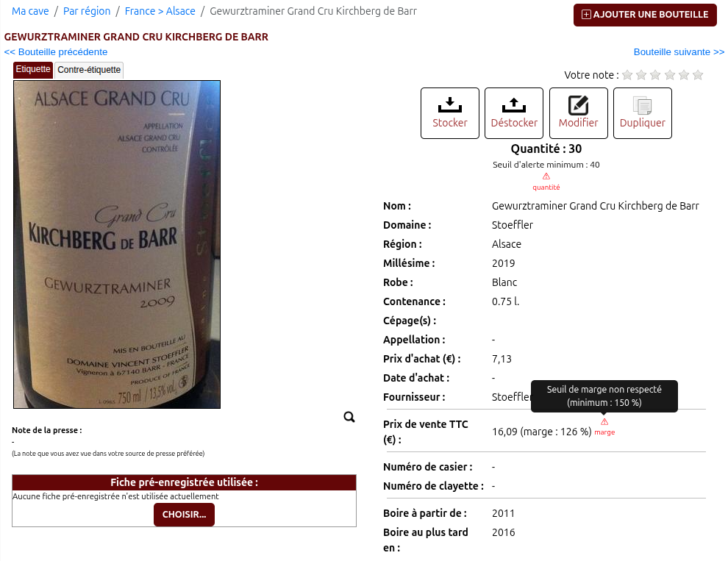
Task: Rate the wine with the first star
Action: [627, 75]
